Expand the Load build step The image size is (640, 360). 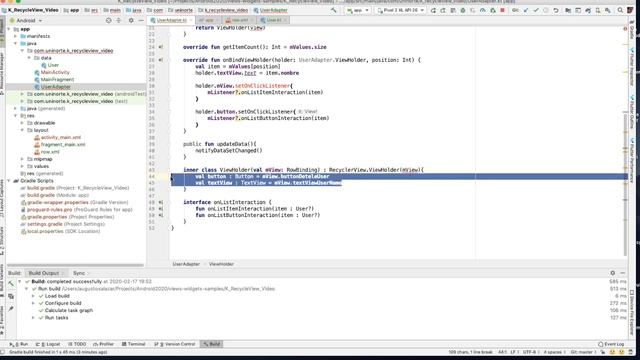coord(33,296)
